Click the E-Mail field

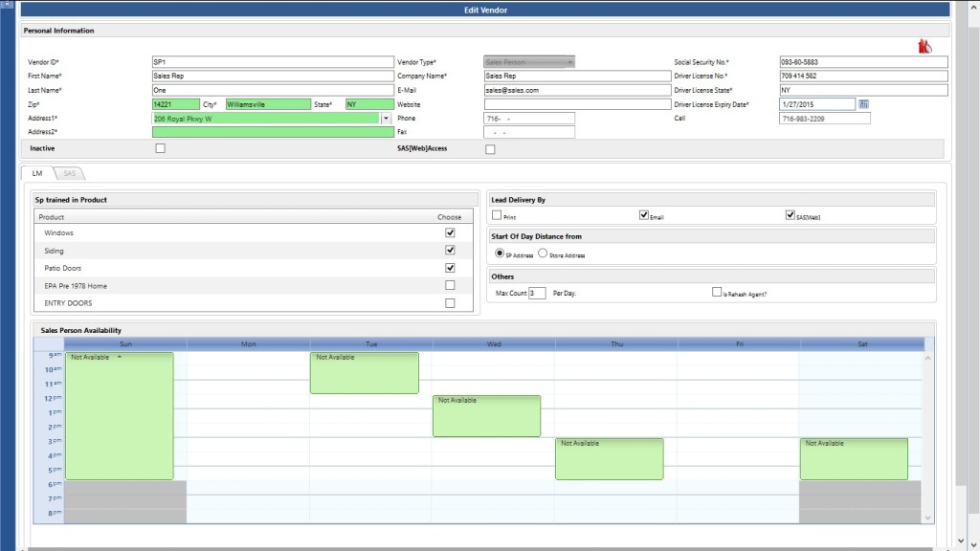click(577, 90)
